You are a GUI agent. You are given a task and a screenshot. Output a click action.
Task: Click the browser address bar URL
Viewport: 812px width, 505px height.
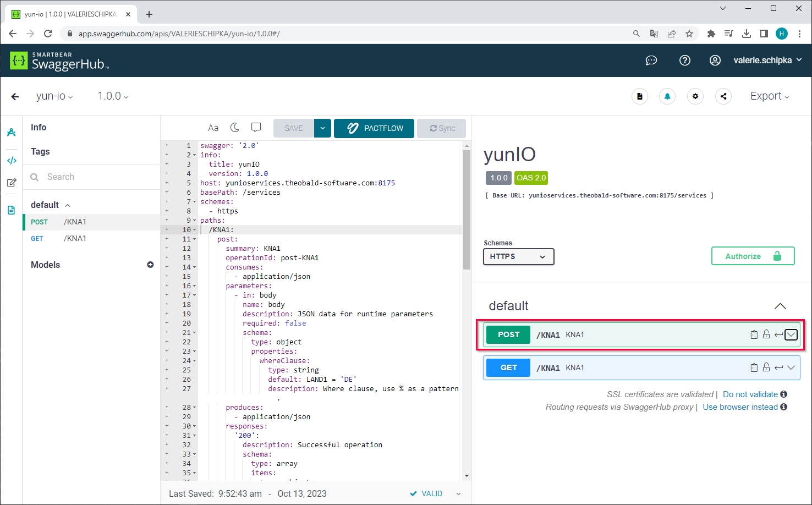(x=179, y=34)
